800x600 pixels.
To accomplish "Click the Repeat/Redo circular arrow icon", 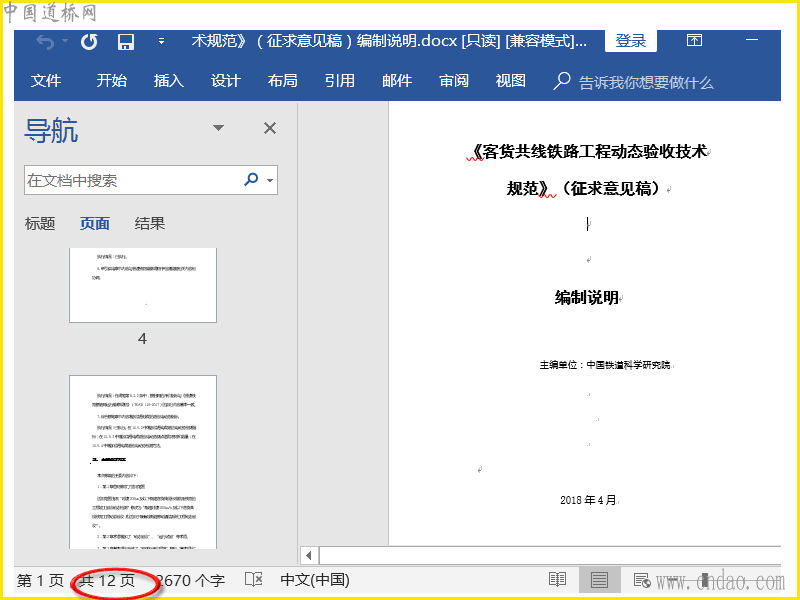I will point(89,42).
